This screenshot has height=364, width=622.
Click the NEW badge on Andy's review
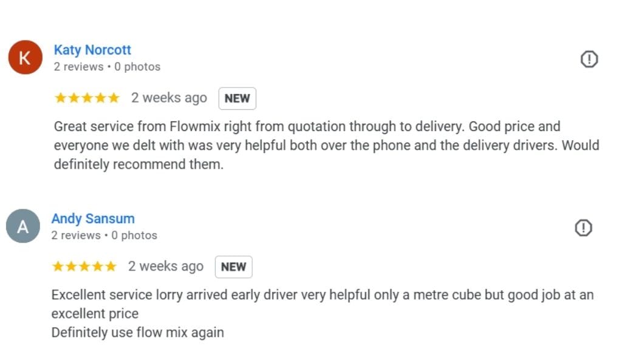coord(233,267)
